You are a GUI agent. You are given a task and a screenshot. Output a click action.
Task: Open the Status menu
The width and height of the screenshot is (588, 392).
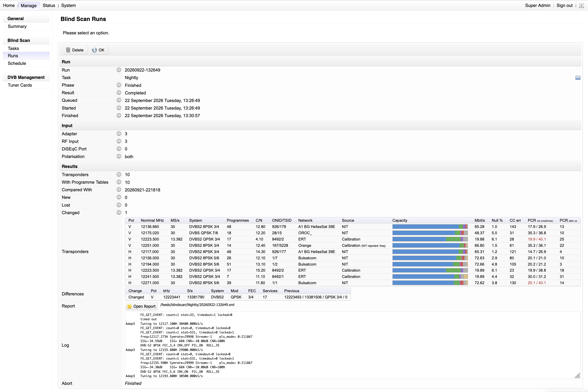coord(49,5)
